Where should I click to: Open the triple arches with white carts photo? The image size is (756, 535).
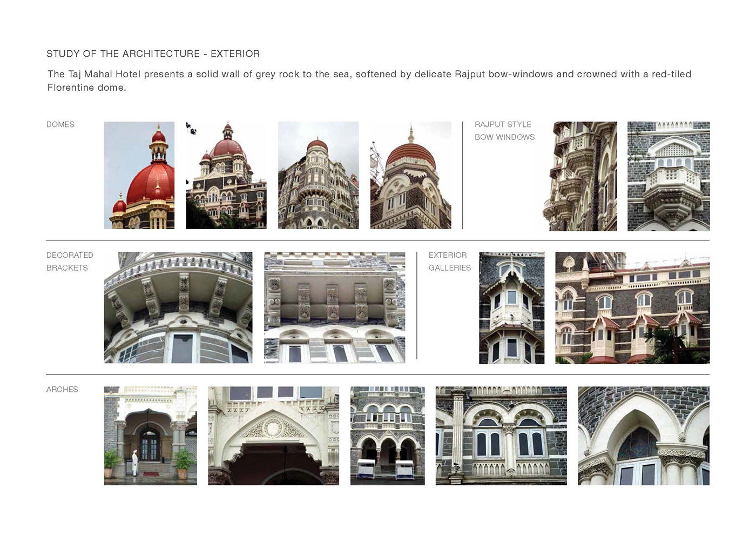(x=388, y=436)
